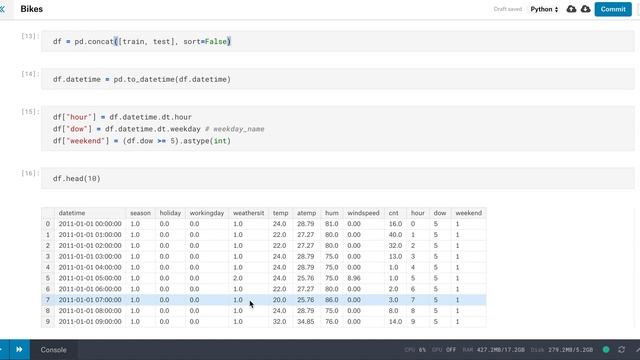Image resolution: width=640 pixels, height=360 pixels.
Task: Click into cell 15 hour/dow code
Action: (x=338, y=129)
